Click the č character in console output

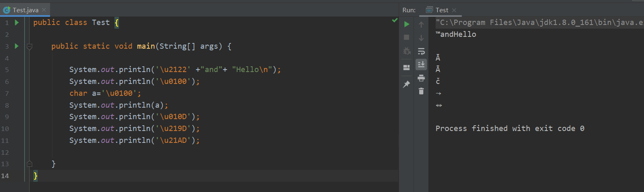(x=438, y=81)
